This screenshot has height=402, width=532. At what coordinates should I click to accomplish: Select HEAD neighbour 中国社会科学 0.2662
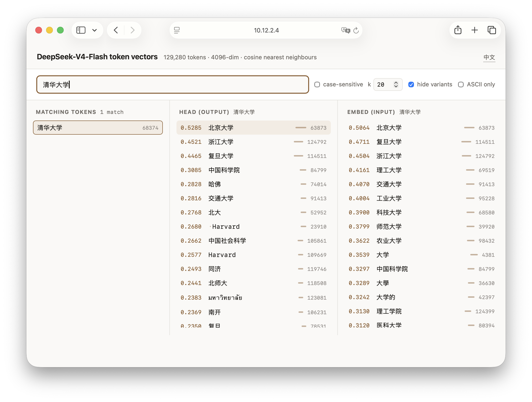click(254, 241)
